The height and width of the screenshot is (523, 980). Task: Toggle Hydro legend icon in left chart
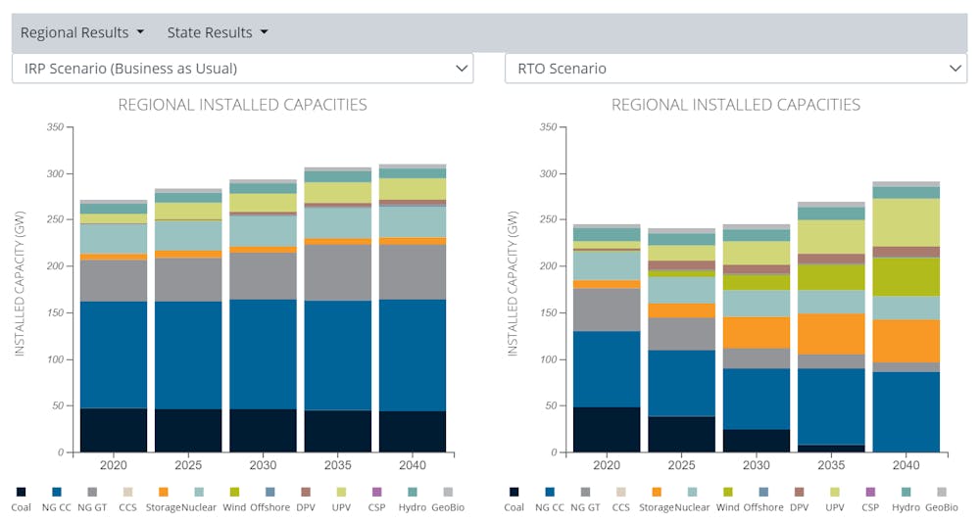coord(412,491)
